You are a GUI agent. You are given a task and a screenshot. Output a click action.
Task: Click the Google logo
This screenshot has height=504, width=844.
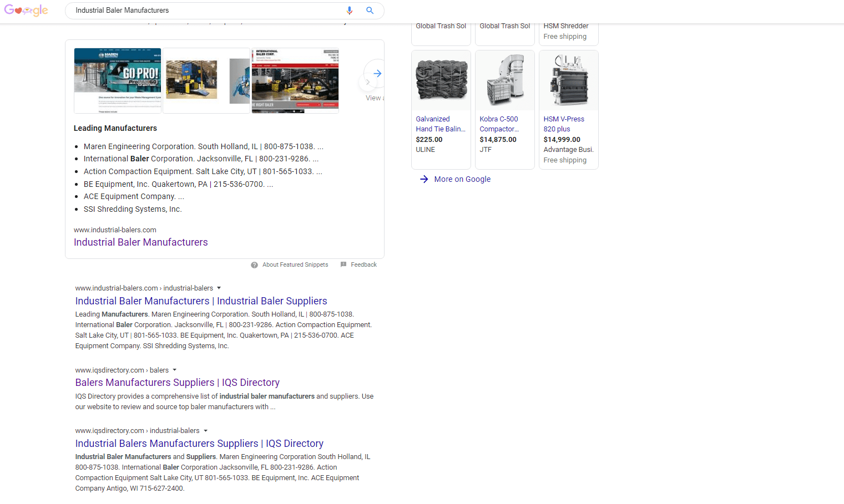pos(26,11)
